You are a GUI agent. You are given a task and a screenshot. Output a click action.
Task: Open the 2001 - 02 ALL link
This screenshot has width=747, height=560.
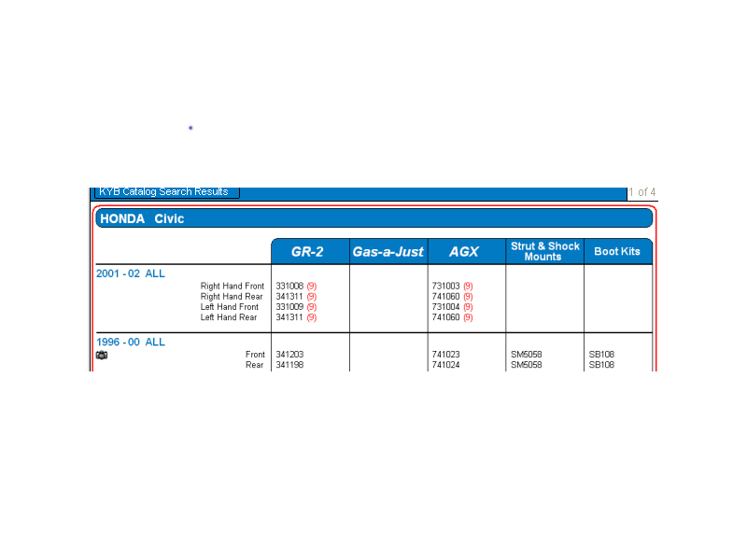click(x=130, y=273)
